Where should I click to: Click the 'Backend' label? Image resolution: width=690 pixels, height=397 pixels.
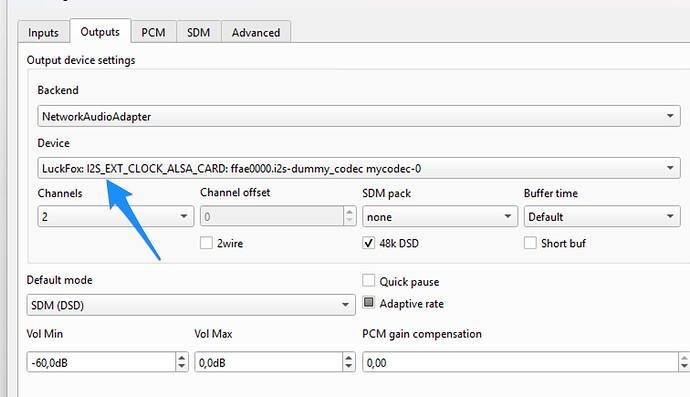(58, 90)
